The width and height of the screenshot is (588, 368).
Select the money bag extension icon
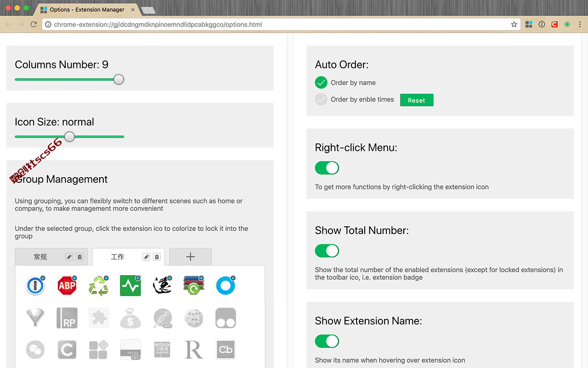[130, 318]
